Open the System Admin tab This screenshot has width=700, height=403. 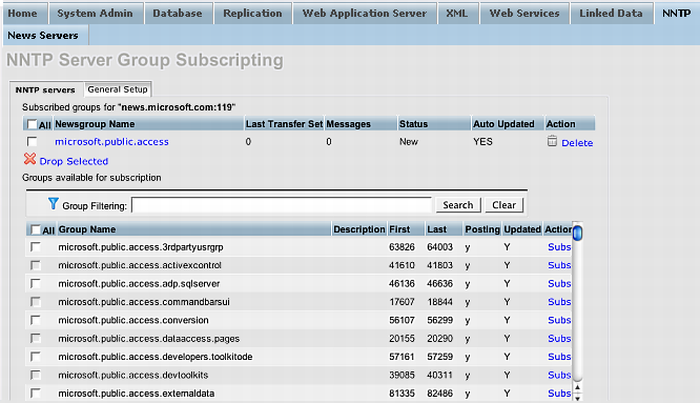pyautogui.click(x=95, y=13)
